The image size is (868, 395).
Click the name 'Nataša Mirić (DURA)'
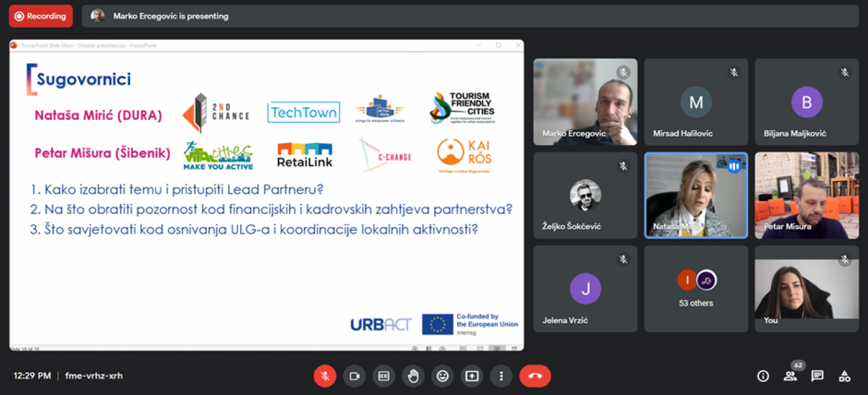(x=98, y=115)
